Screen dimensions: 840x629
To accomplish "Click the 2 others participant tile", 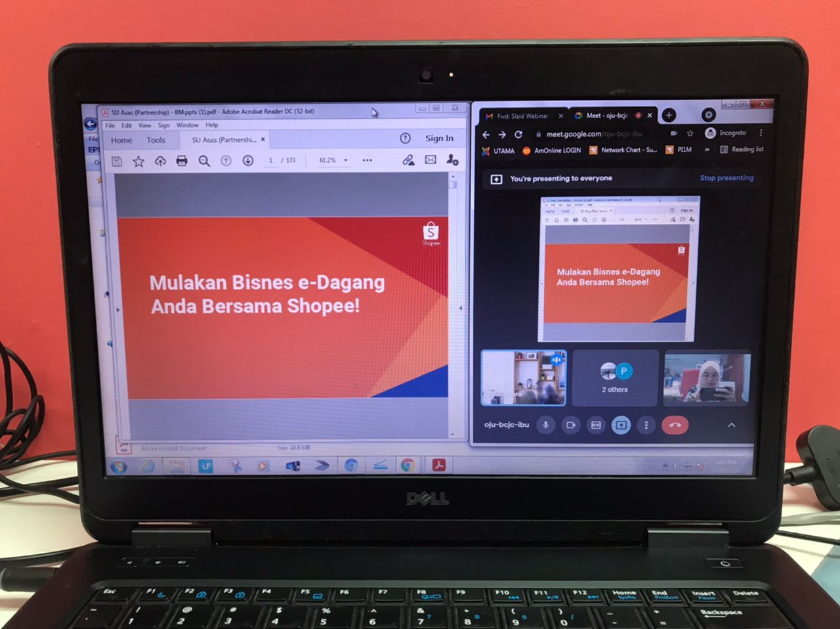I will click(x=615, y=378).
